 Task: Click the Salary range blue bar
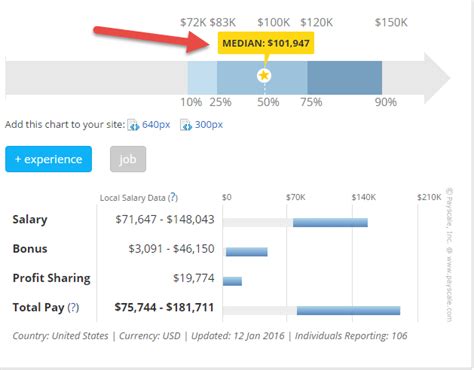tap(330, 223)
